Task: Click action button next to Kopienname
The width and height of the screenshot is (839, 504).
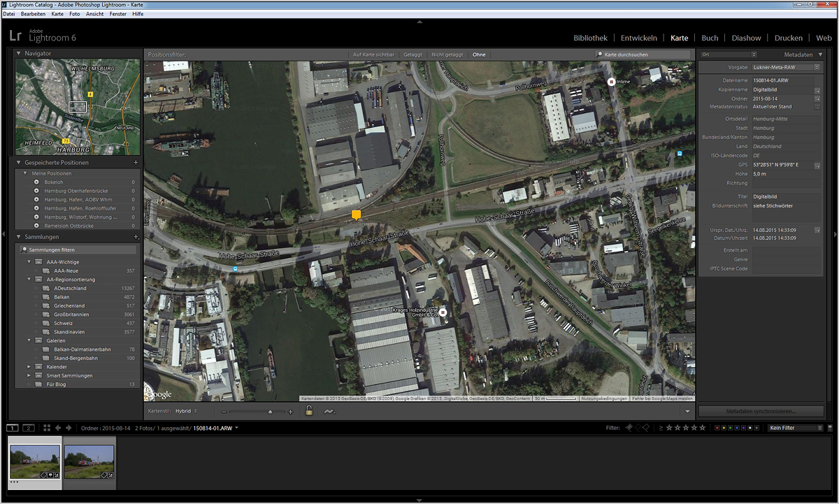Action: pos(817,90)
